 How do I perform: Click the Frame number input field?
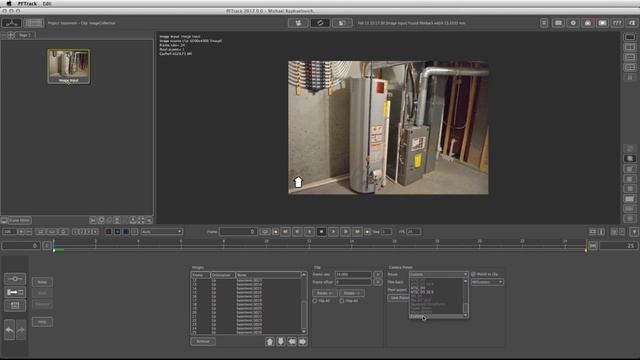[238, 231]
